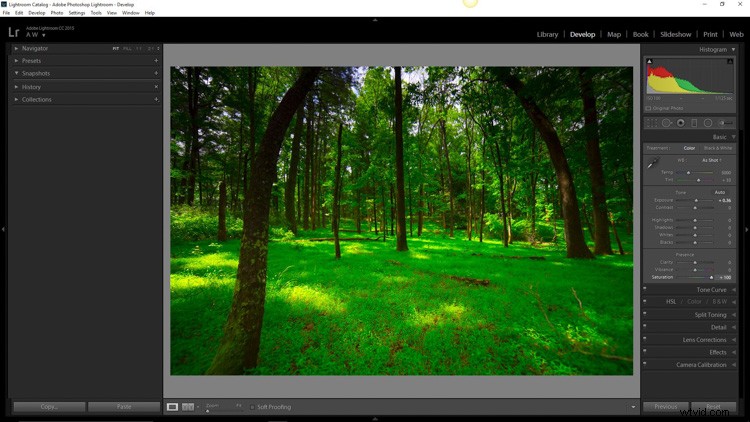Open the Settings menu

pos(77,13)
